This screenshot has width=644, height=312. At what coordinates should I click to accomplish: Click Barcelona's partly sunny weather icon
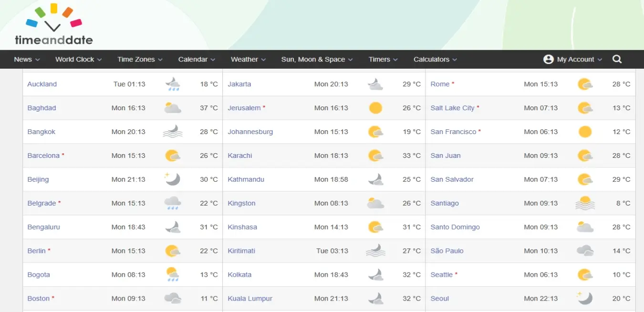pos(172,156)
